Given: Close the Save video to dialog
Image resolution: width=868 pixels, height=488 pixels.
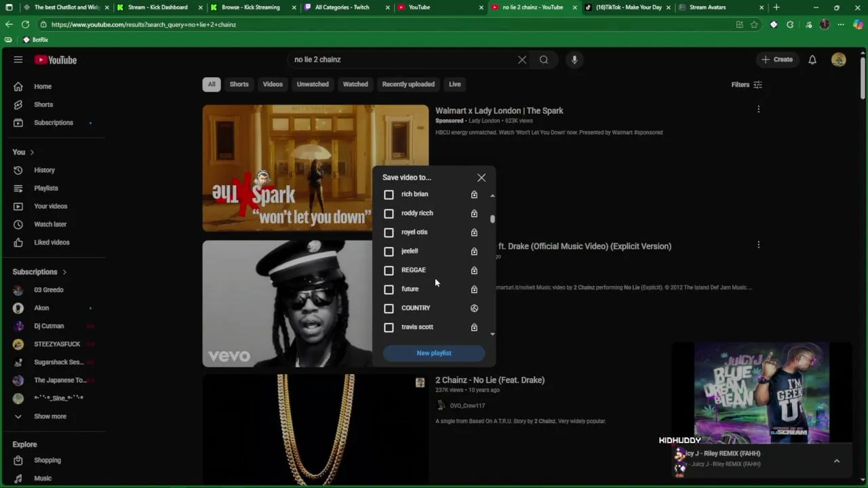Looking at the screenshot, I should point(481,178).
